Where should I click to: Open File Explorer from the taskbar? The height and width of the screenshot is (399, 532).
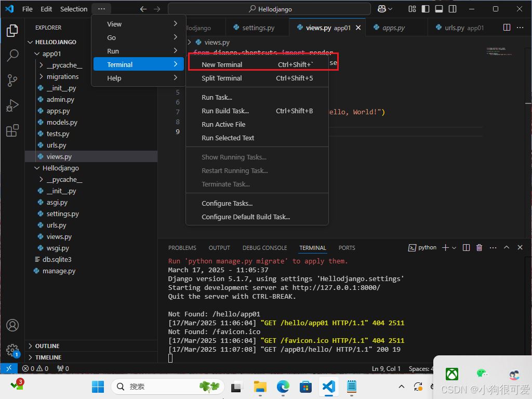[260, 387]
